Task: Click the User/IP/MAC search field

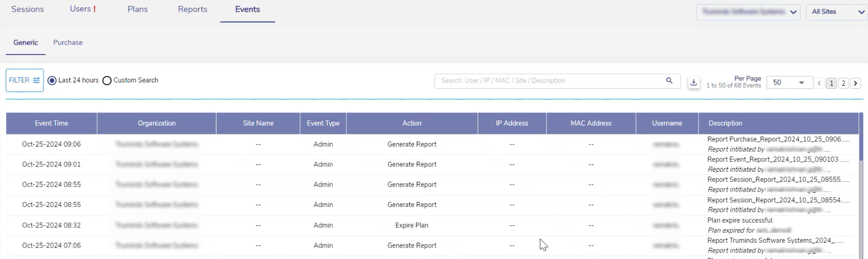Action: [x=549, y=81]
